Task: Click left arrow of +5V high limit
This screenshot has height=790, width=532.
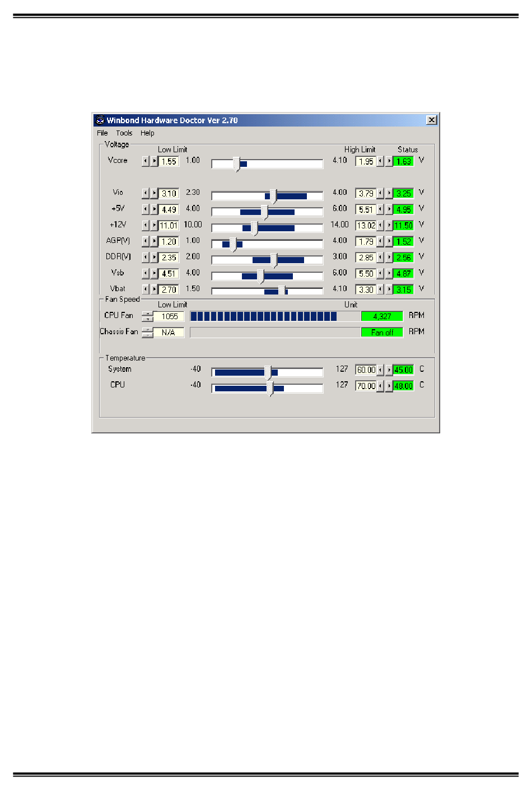Action: click(x=380, y=209)
